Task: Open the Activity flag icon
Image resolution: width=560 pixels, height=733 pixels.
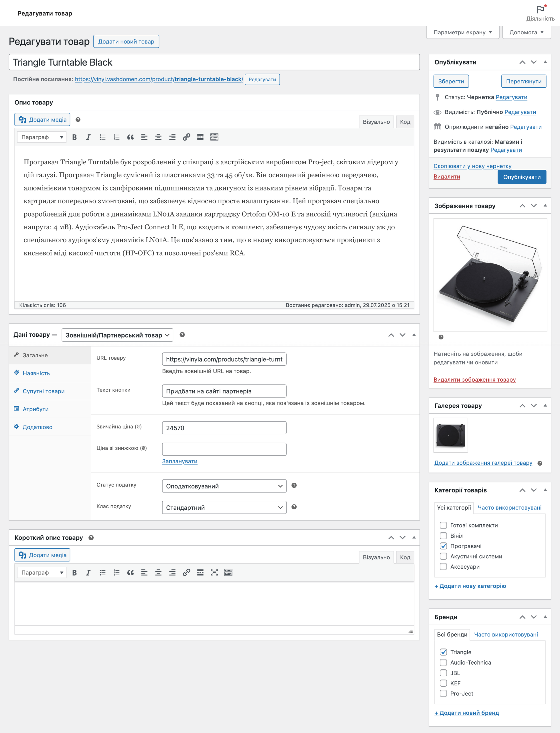Action: (x=540, y=9)
